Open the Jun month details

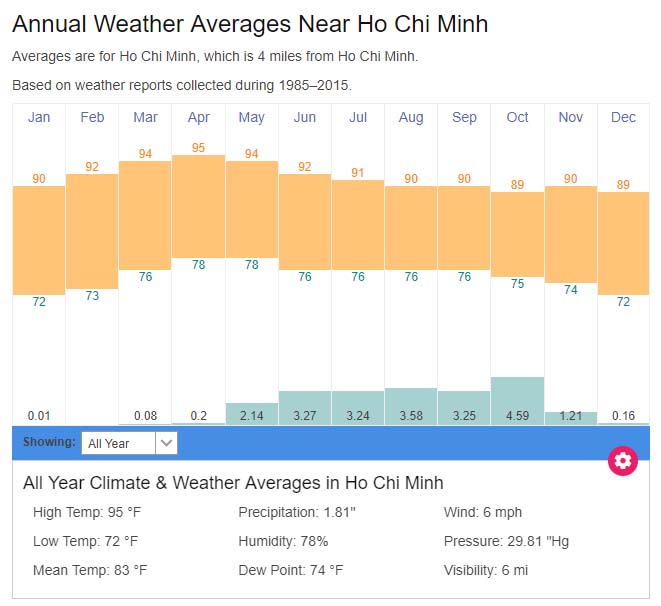tap(304, 117)
